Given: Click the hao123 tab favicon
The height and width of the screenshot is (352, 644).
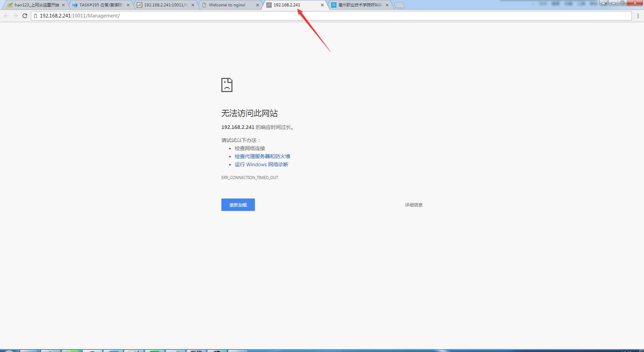Looking at the screenshot, I should (10, 5).
